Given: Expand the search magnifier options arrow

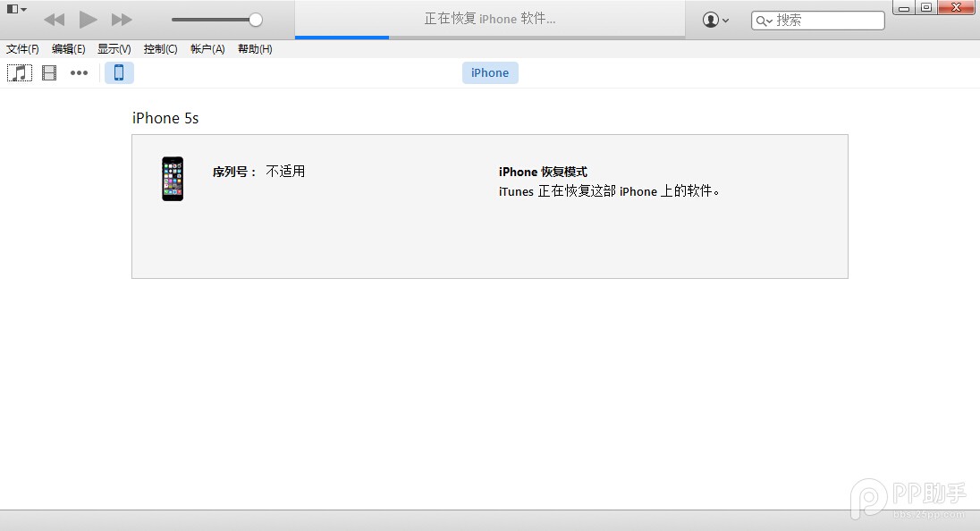Looking at the screenshot, I should 765,21.
